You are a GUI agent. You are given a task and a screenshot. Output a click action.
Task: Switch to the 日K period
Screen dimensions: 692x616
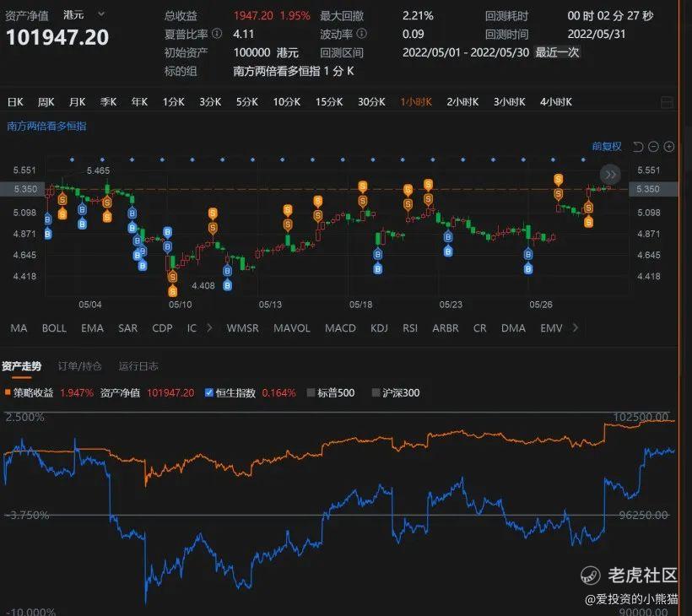tap(15, 102)
